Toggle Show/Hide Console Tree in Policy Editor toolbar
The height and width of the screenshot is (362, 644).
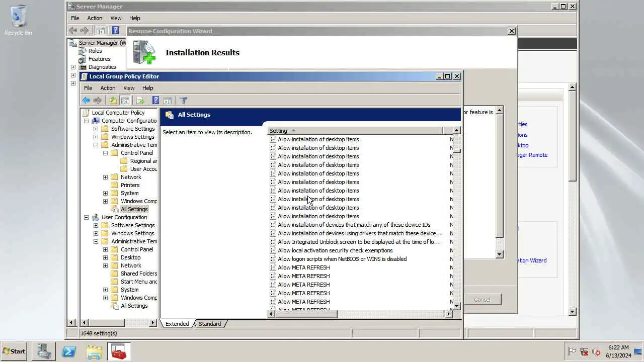(125, 101)
